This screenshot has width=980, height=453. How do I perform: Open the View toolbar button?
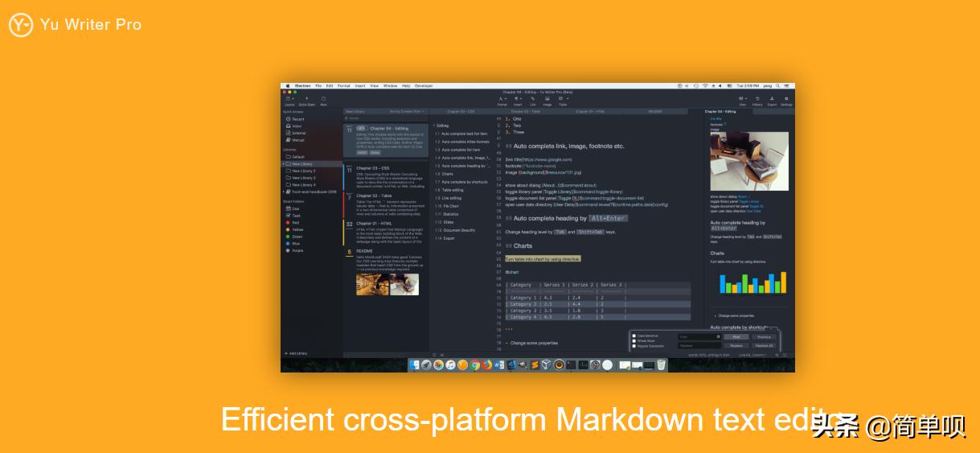click(743, 101)
